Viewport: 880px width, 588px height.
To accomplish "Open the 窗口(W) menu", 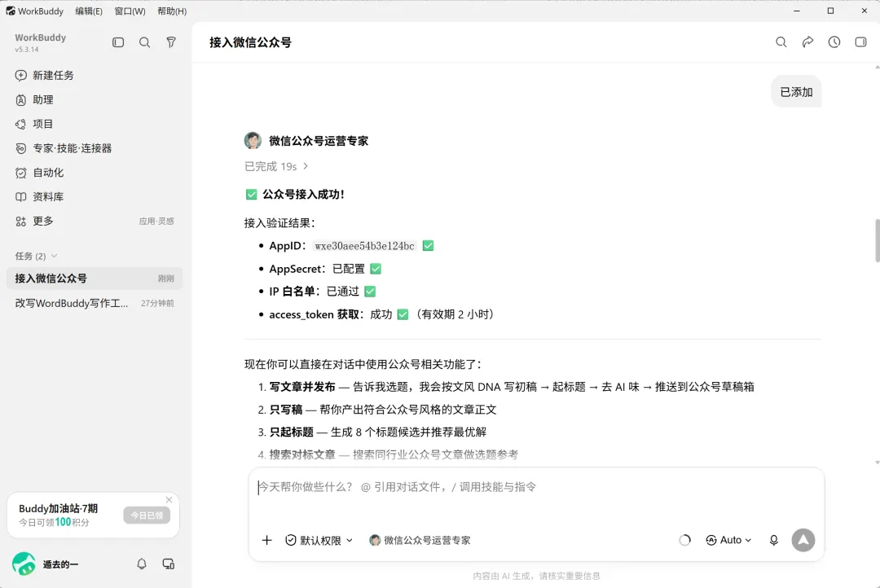I will (x=130, y=11).
